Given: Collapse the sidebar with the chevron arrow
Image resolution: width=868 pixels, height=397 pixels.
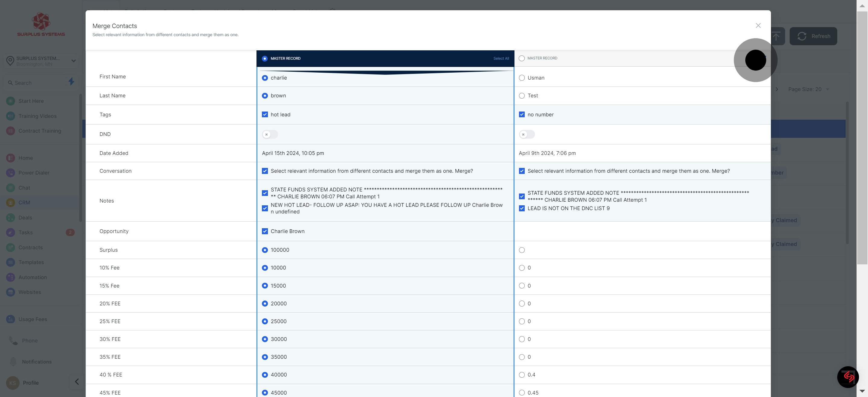Looking at the screenshot, I should coord(77,382).
